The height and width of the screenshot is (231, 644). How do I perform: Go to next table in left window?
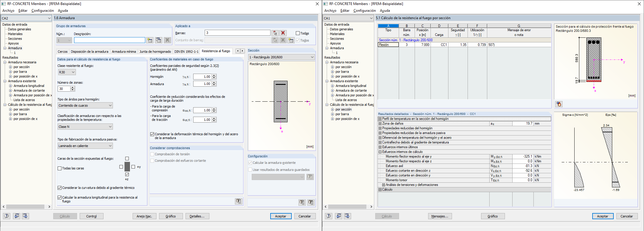pyautogui.click(x=25, y=216)
